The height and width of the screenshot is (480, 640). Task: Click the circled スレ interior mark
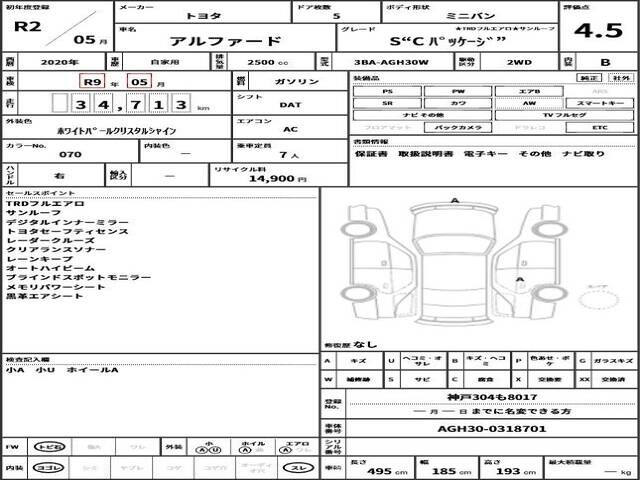click(298, 468)
